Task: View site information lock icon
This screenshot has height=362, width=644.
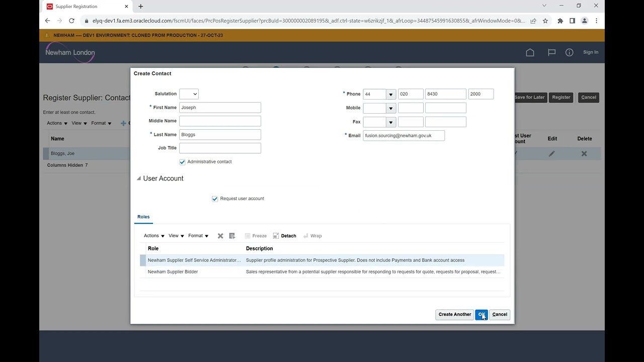Action: click(x=87, y=21)
